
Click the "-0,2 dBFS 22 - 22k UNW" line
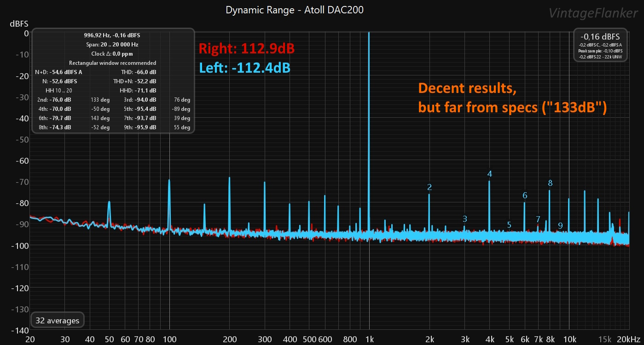tap(600, 56)
